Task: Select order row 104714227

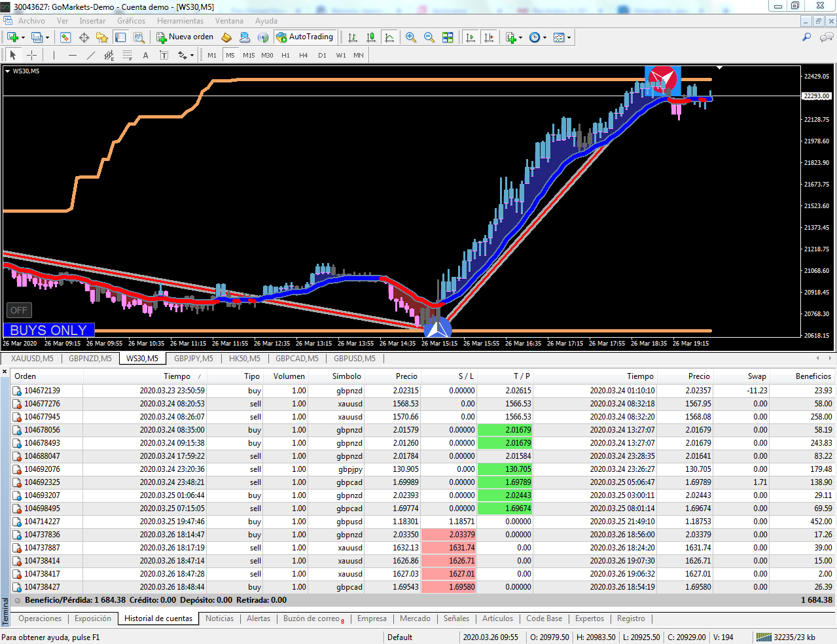Action: click(423, 522)
